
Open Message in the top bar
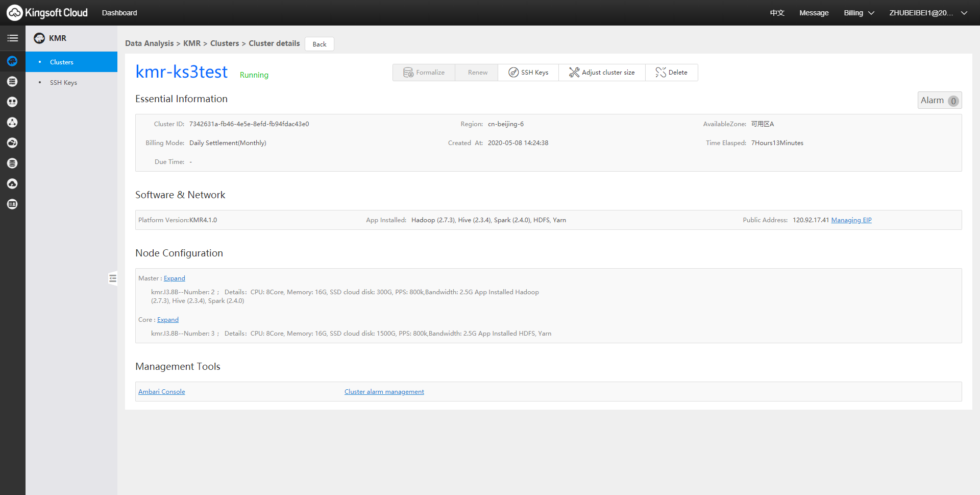[814, 13]
